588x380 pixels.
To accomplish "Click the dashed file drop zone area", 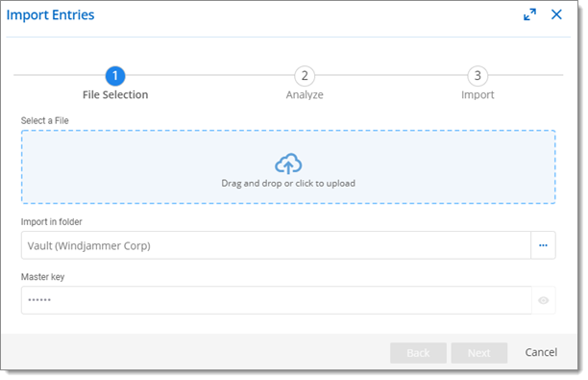I will [x=288, y=167].
